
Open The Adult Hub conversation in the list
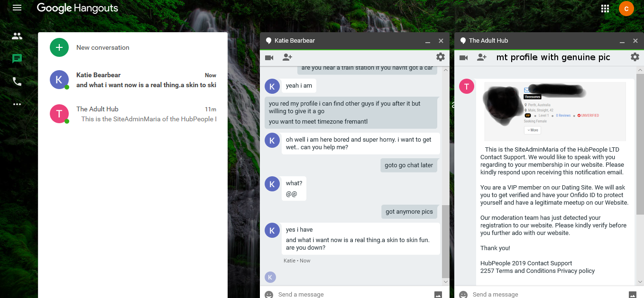133,114
